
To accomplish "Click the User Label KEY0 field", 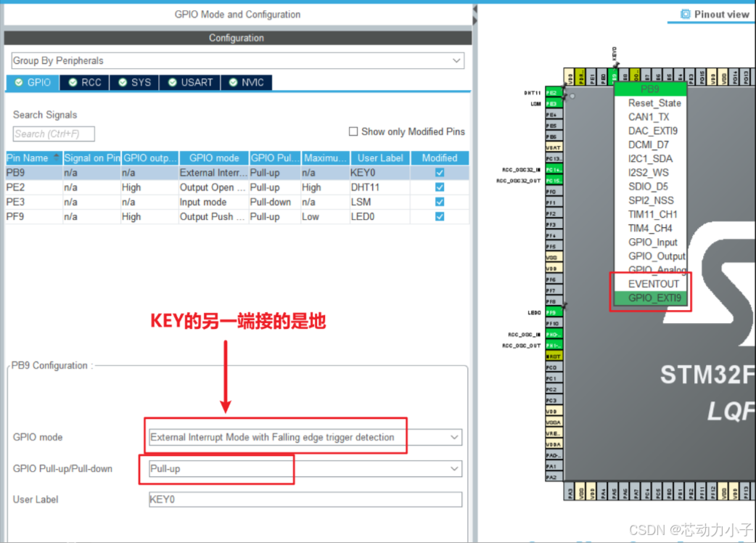I will point(305,499).
